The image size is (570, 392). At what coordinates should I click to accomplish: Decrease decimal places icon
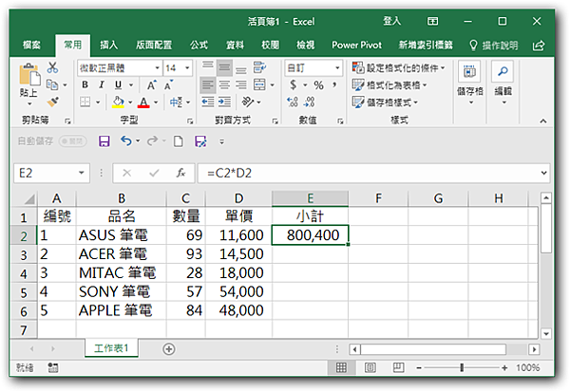310,102
